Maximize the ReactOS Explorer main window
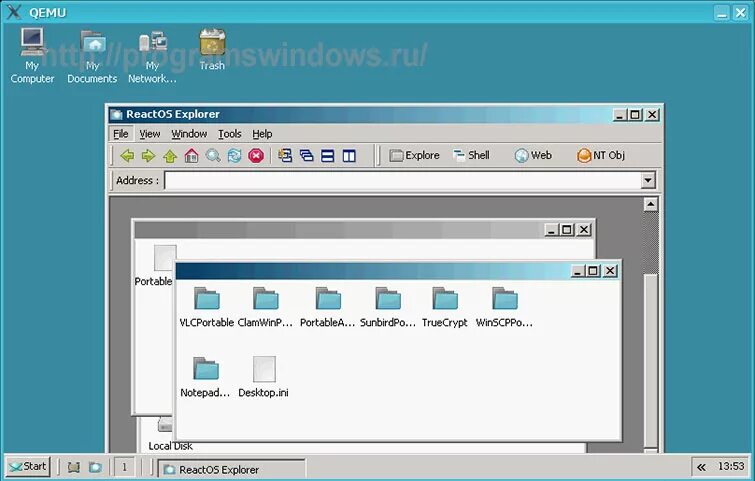755x481 pixels. (635, 115)
